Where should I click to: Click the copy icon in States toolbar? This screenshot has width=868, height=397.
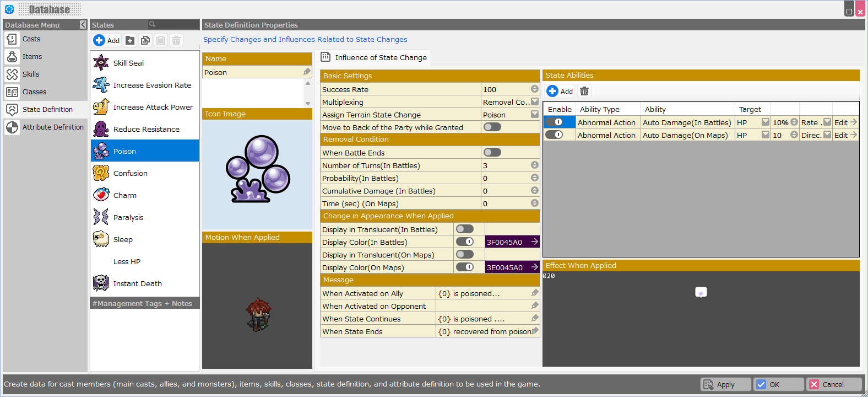click(145, 40)
